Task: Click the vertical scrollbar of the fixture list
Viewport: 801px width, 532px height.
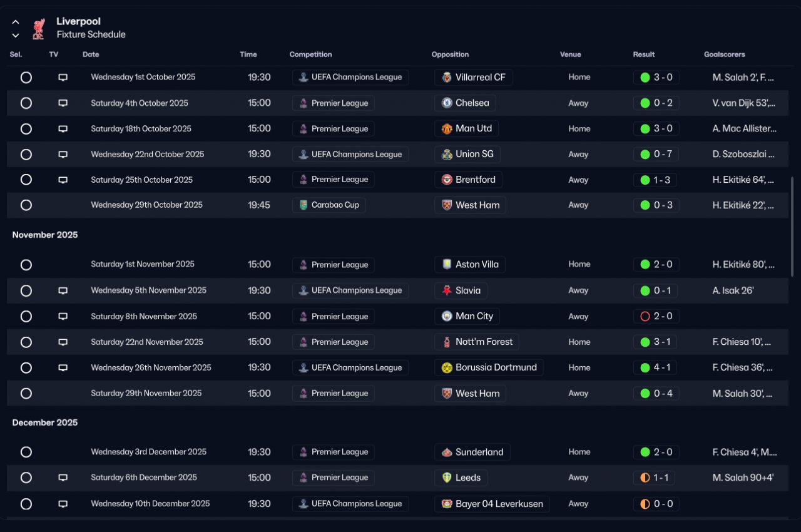Action: (792, 227)
